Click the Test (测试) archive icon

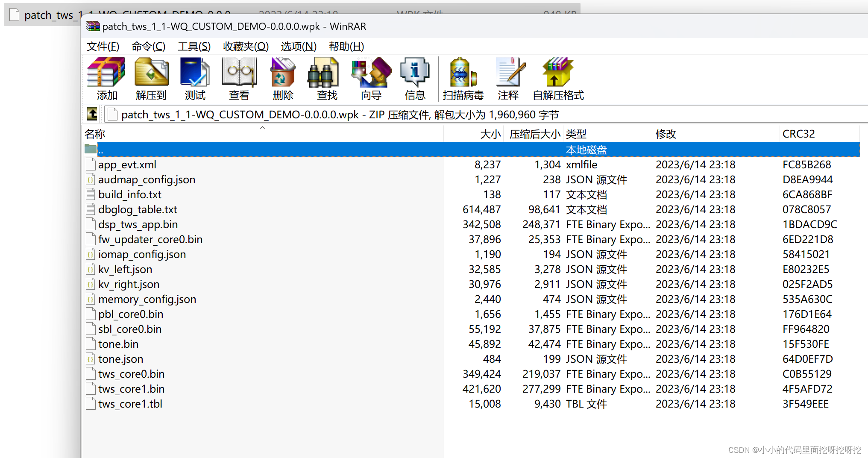[195, 79]
